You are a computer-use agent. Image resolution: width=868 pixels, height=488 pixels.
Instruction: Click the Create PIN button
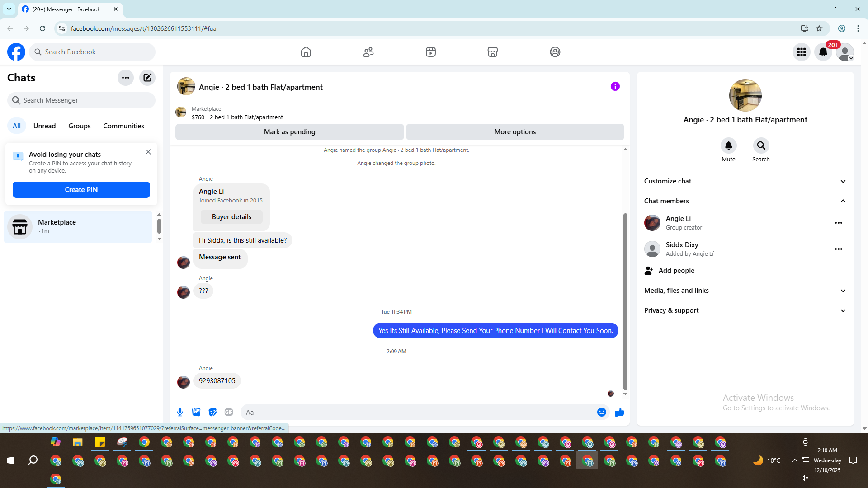[81, 190]
